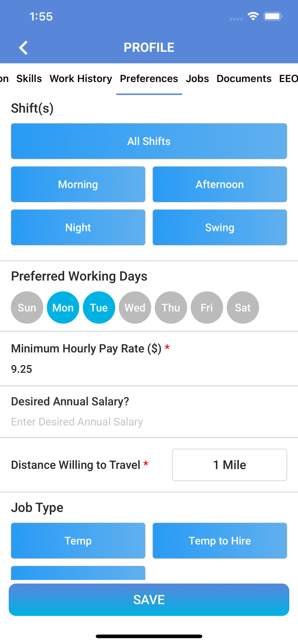Screen dimensions: 298x644
Task: Deselect the Tue working day
Action: (99, 307)
